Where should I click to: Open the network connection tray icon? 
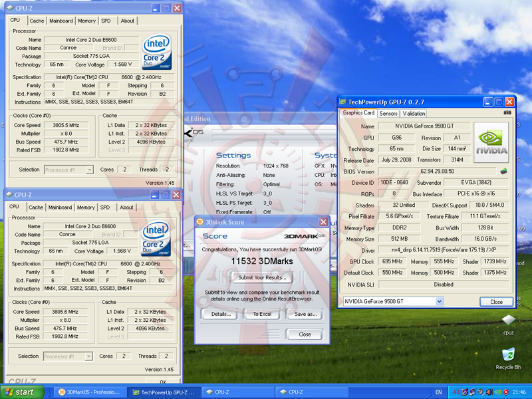point(472,392)
